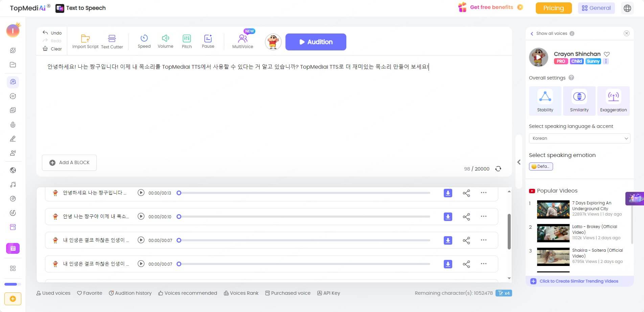Open the Korean language dropdown
This screenshot has height=312, width=644.
tap(580, 138)
